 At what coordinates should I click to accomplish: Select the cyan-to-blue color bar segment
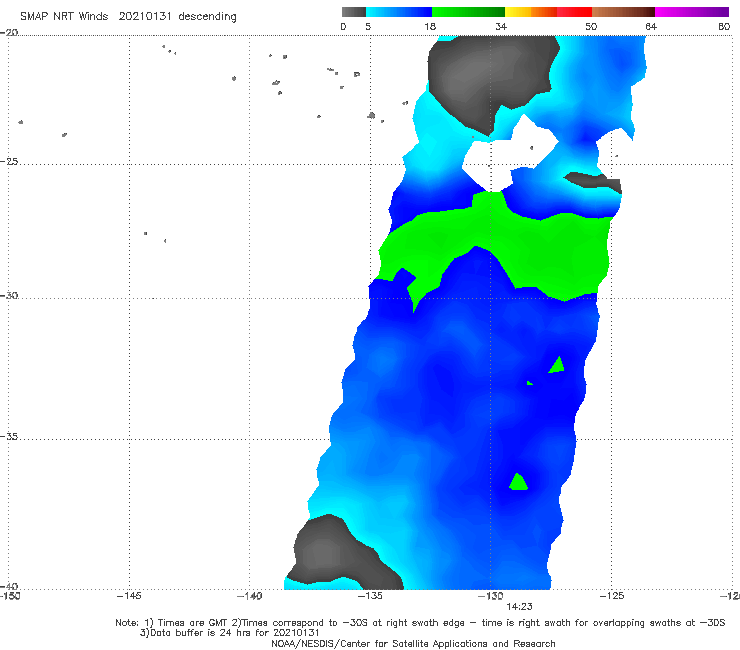tap(399, 12)
